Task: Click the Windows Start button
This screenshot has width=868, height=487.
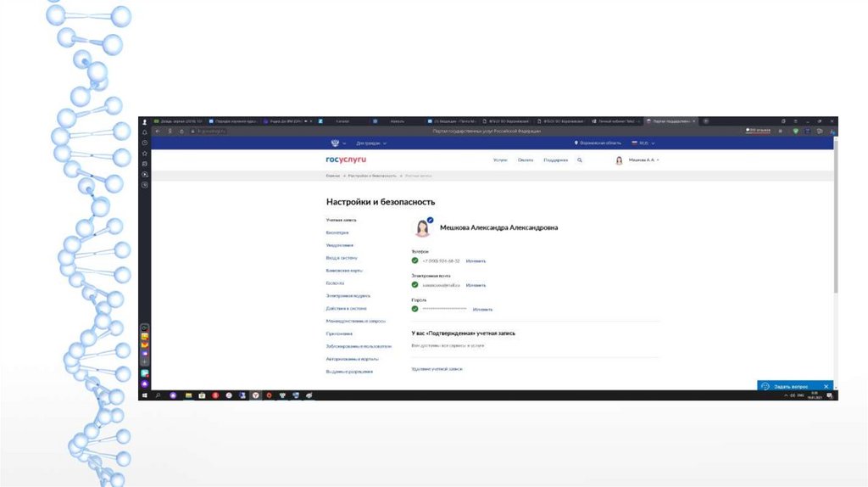Action: [145, 395]
